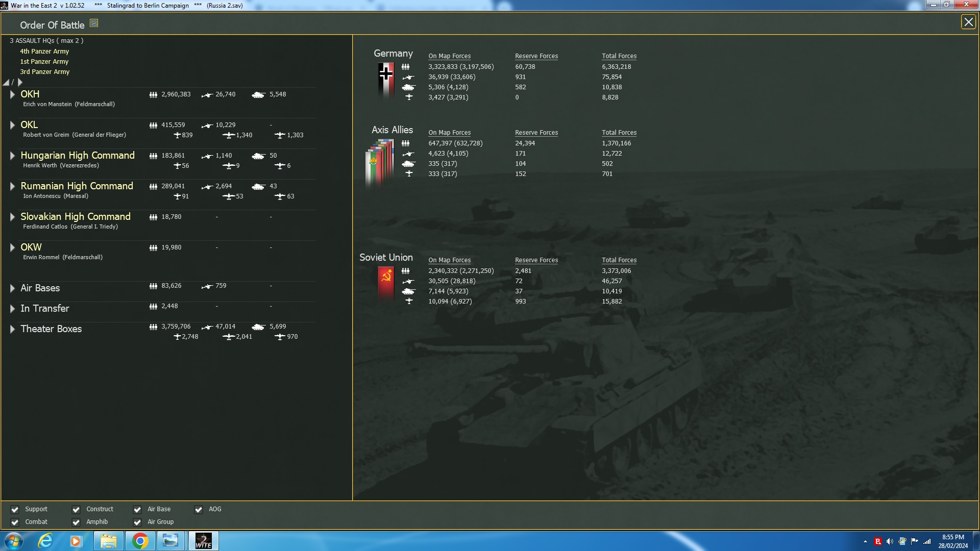Expand the Theater Boxes section
The image size is (980, 551).
click(x=12, y=329)
